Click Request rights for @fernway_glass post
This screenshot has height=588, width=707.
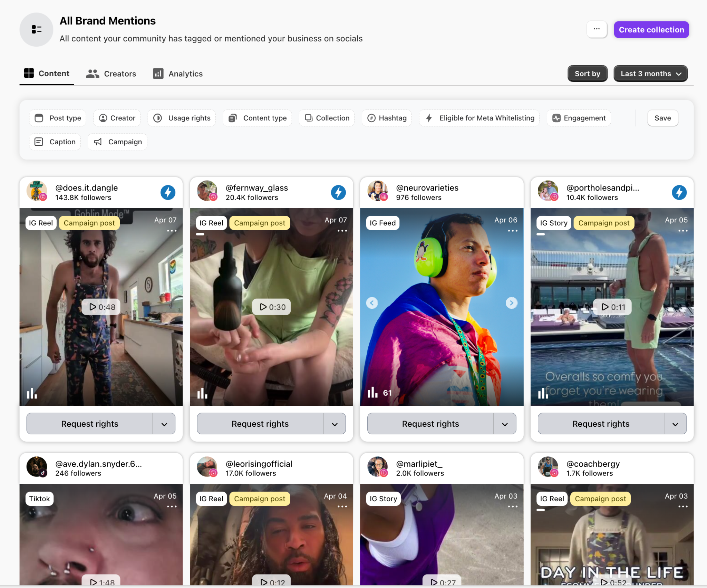coord(260,424)
